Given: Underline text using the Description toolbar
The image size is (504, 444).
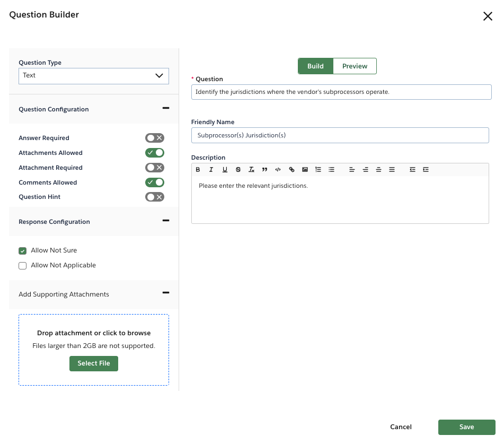Looking at the screenshot, I should pos(225,169).
